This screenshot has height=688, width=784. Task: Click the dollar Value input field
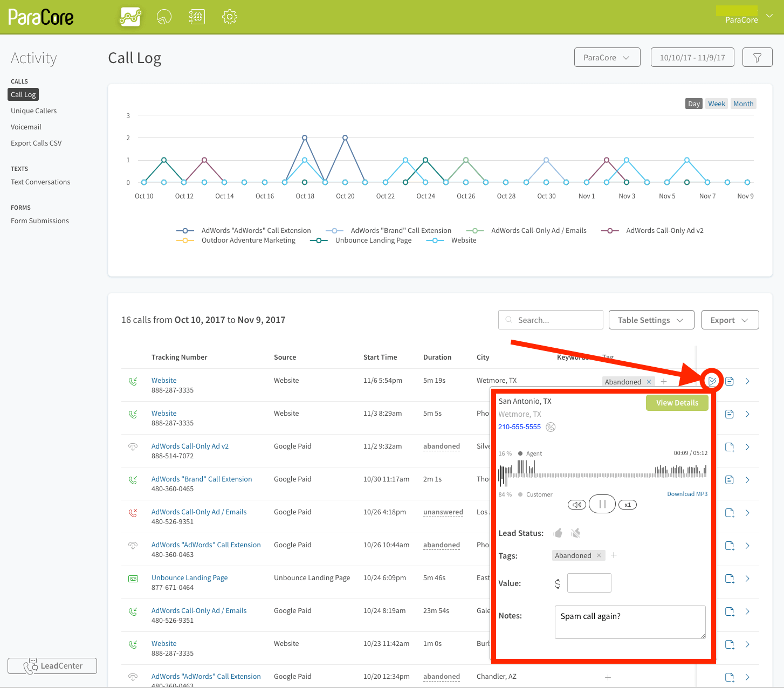click(x=589, y=583)
